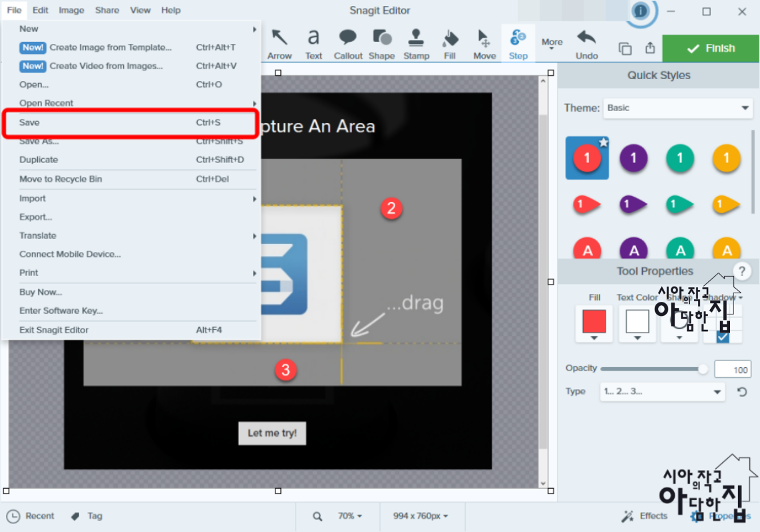Open the Share menu
760x532 pixels.
[107, 10]
